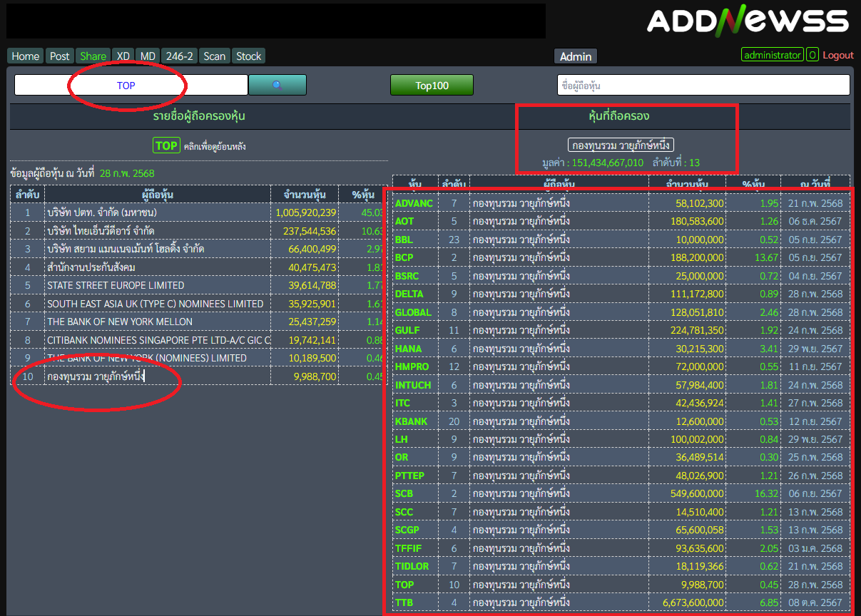This screenshot has height=616, width=861.
Task: Open the Post menu tab
Action: pyautogui.click(x=60, y=56)
